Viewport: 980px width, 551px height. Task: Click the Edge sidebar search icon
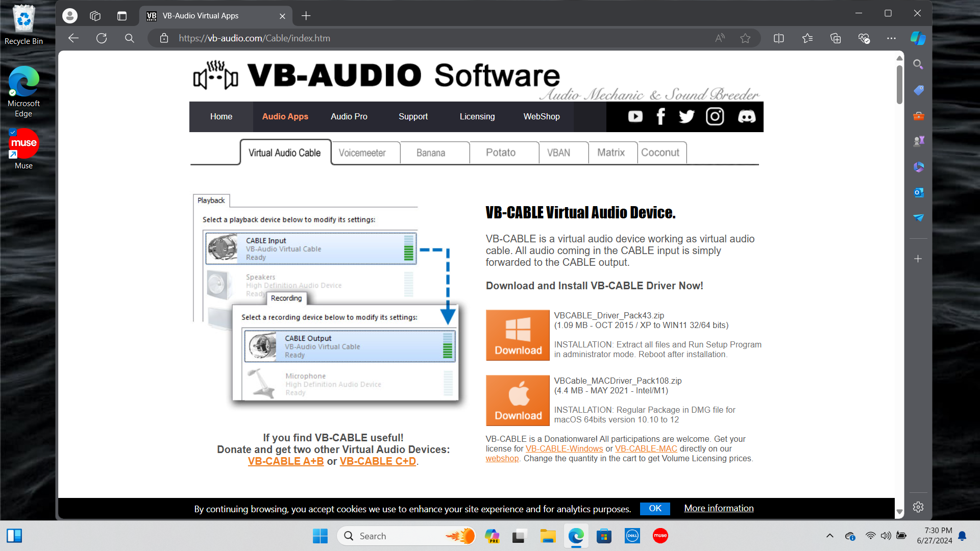(918, 65)
